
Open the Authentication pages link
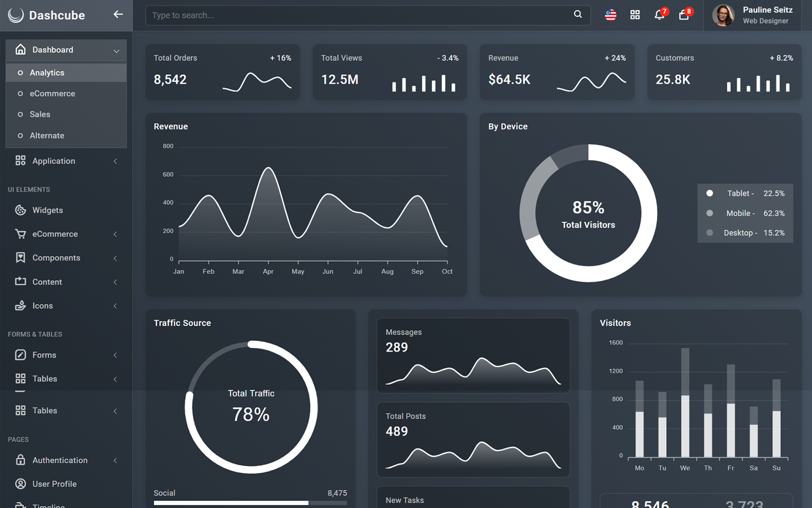(x=59, y=460)
